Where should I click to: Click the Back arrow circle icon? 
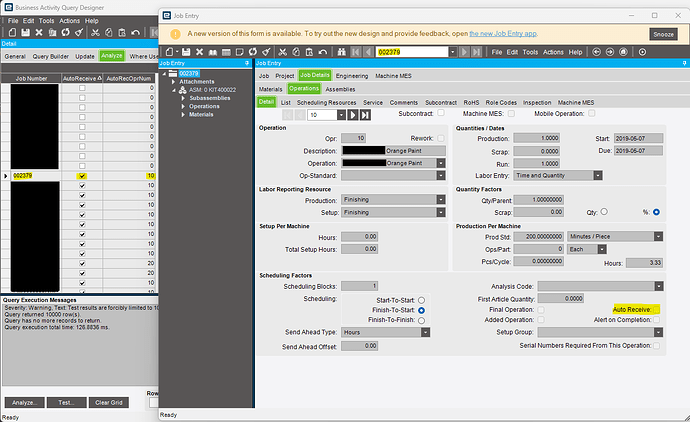596,52
